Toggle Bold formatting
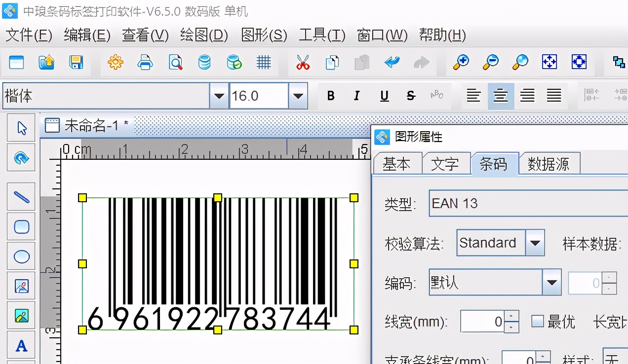The height and width of the screenshot is (364, 628). [331, 96]
